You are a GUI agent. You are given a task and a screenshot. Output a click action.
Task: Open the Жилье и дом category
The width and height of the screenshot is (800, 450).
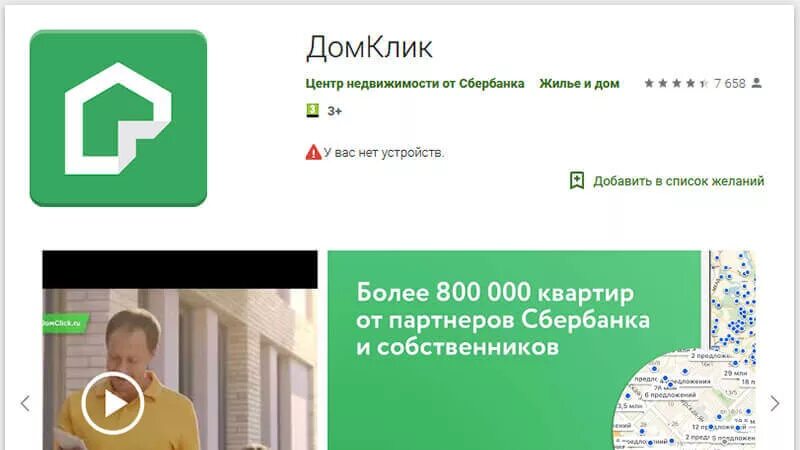(579, 84)
